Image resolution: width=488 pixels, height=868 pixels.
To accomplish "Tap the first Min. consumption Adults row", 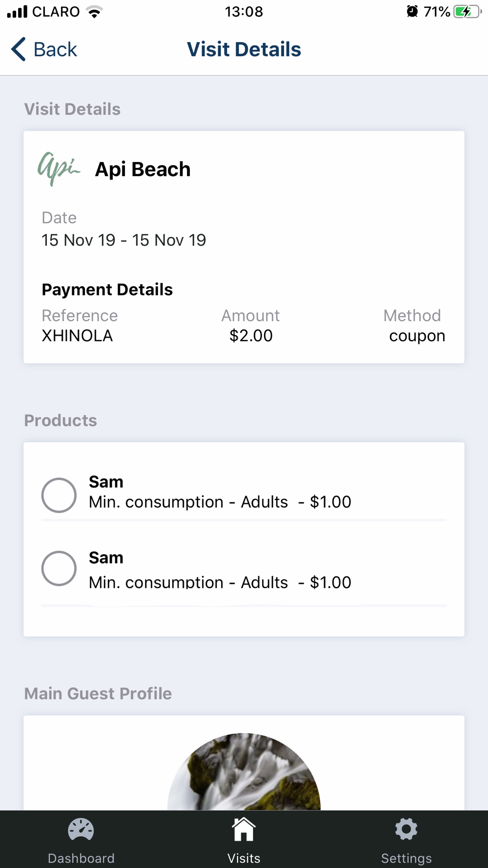I will (x=220, y=502).
